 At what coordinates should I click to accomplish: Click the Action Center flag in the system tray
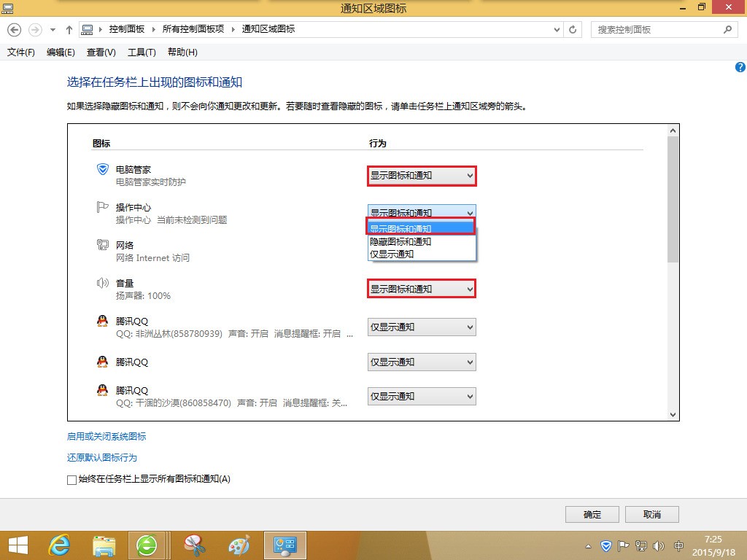(623, 545)
